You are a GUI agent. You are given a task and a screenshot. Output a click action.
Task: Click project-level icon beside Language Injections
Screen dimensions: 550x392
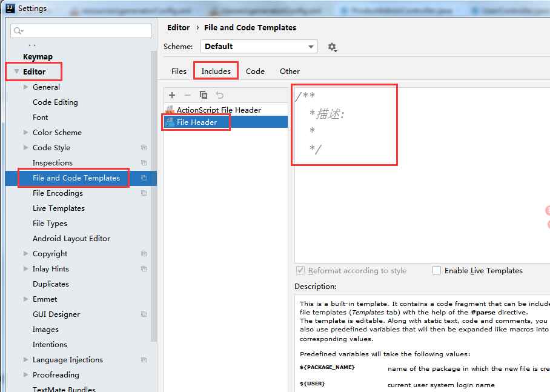[x=144, y=360]
